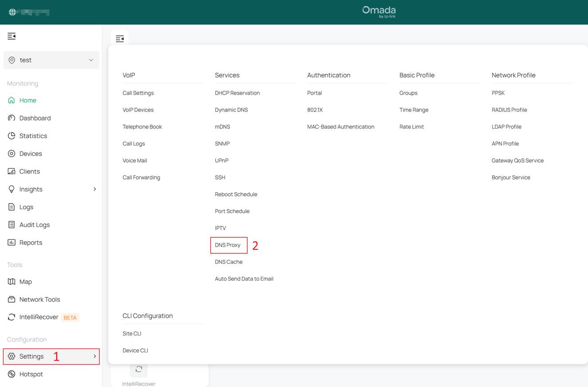Open Call Forwarding

tap(141, 177)
